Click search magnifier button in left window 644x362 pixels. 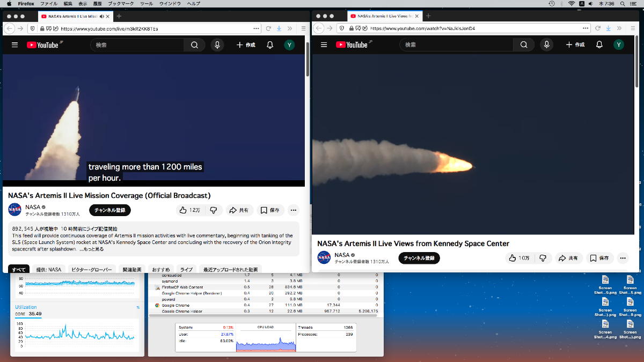pyautogui.click(x=194, y=45)
